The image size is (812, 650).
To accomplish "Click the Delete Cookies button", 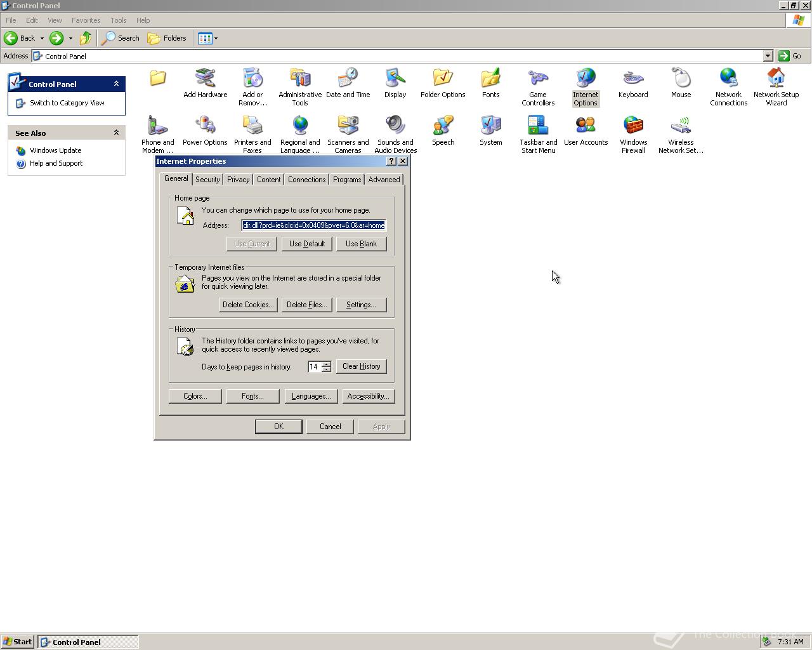I will click(248, 305).
